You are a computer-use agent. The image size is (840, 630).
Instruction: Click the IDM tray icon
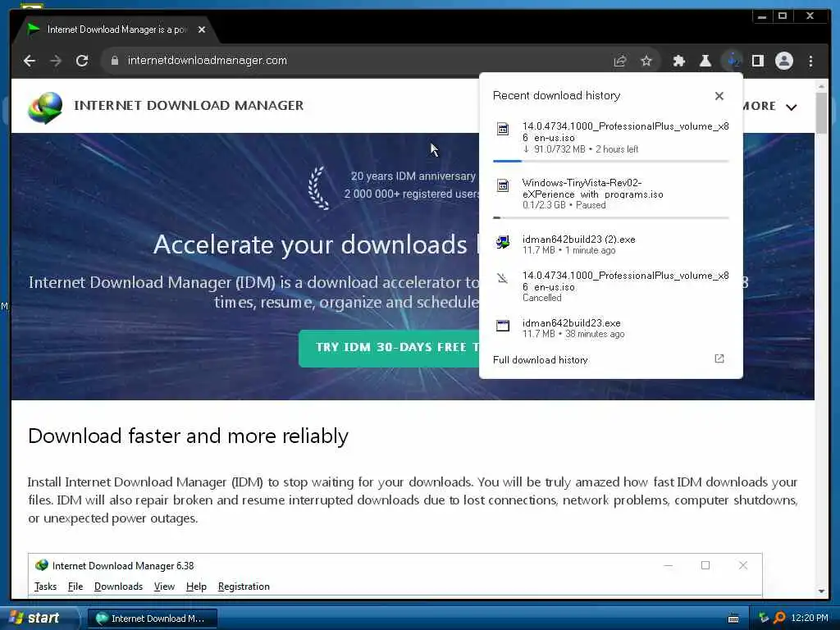click(x=764, y=619)
